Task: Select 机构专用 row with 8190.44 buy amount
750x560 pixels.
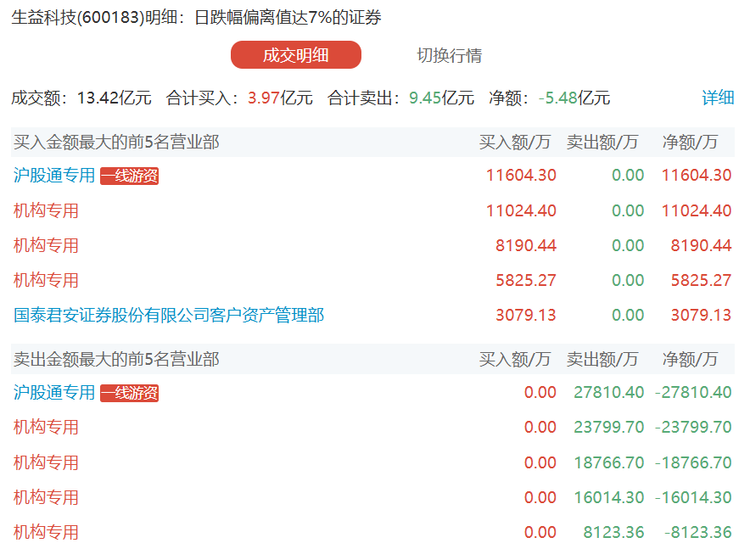Action: point(372,245)
